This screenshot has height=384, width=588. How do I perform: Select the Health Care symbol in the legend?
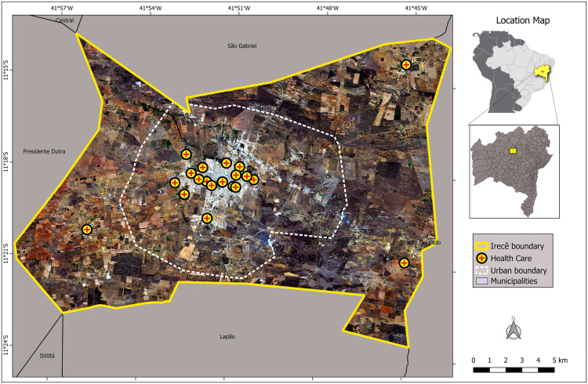pyautogui.click(x=482, y=259)
